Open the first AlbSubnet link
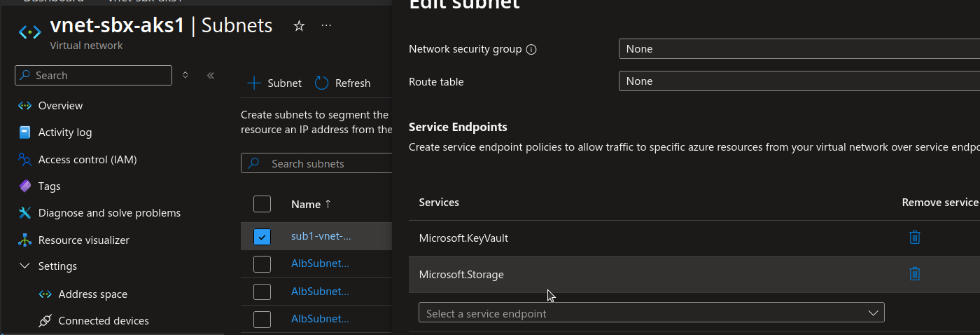Screen dimensions: 980x335 [320, 264]
